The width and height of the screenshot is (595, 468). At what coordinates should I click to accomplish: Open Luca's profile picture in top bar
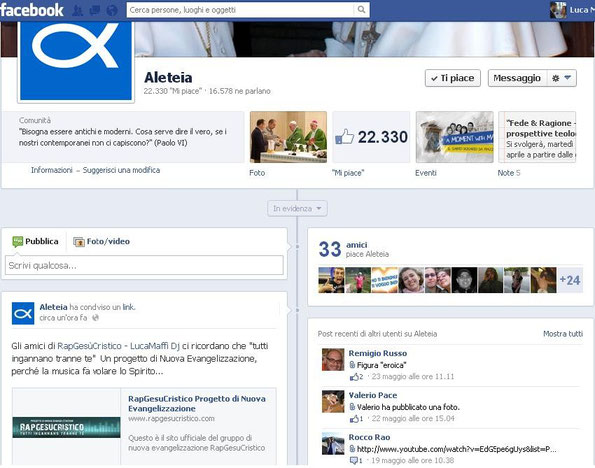558,10
